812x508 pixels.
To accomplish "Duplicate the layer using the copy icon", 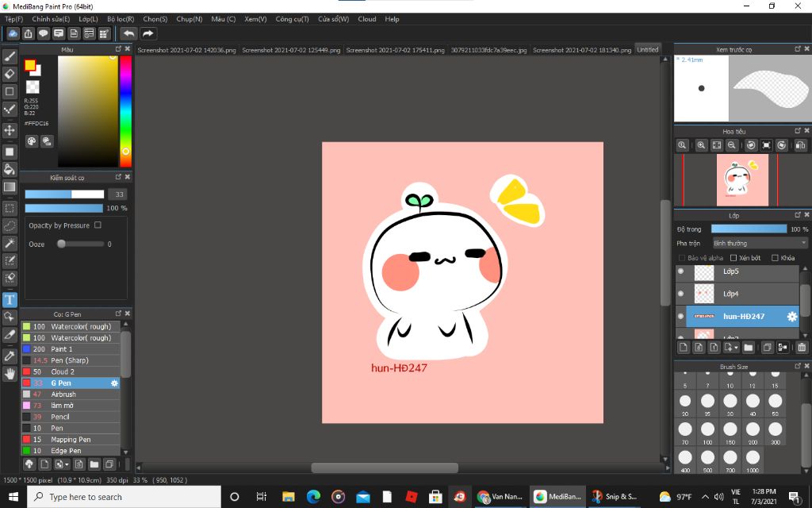I will coord(768,348).
